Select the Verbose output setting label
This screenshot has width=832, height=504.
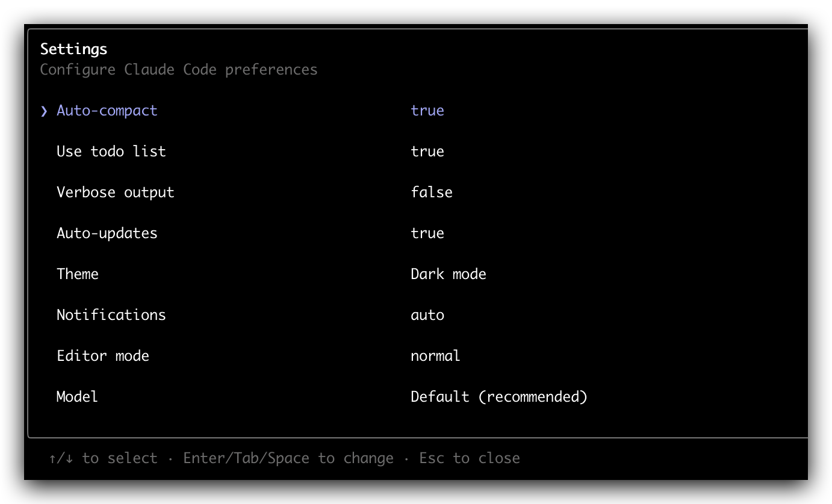[x=116, y=192]
